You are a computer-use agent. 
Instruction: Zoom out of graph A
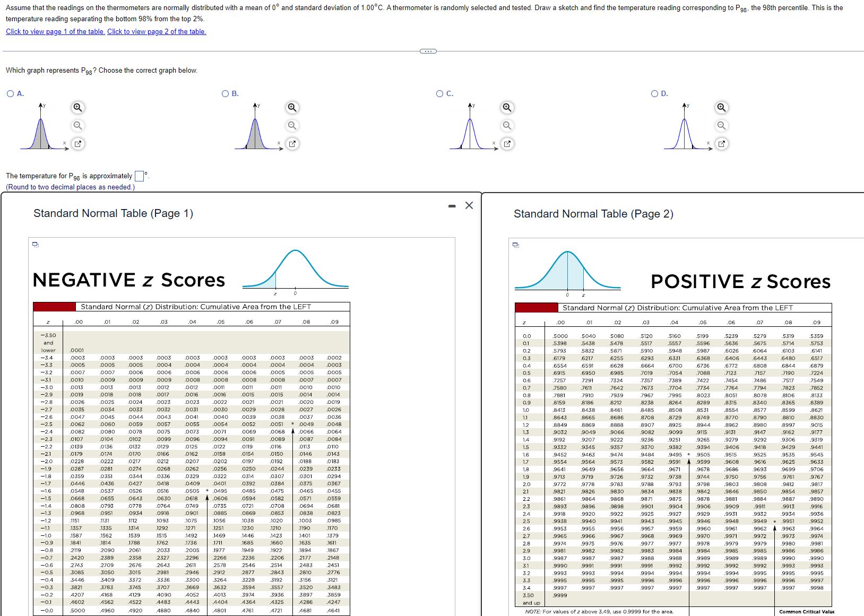pyautogui.click(x=77, y=126)
